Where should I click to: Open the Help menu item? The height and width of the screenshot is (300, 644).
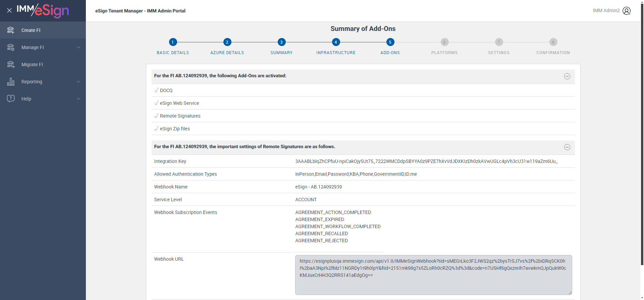pyautogui.click(x=43, y=99)
